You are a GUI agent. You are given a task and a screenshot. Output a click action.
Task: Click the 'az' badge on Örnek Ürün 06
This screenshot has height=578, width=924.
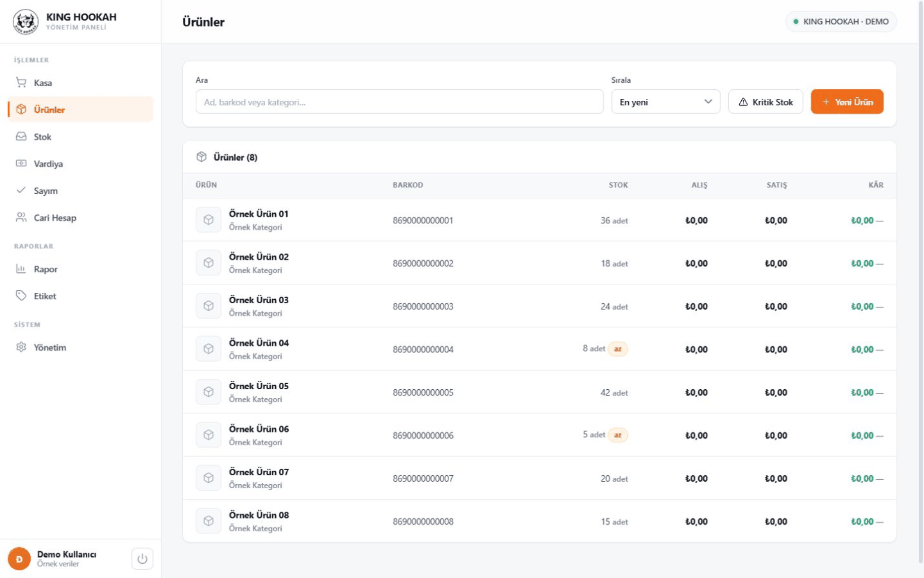tap(618, 435)
